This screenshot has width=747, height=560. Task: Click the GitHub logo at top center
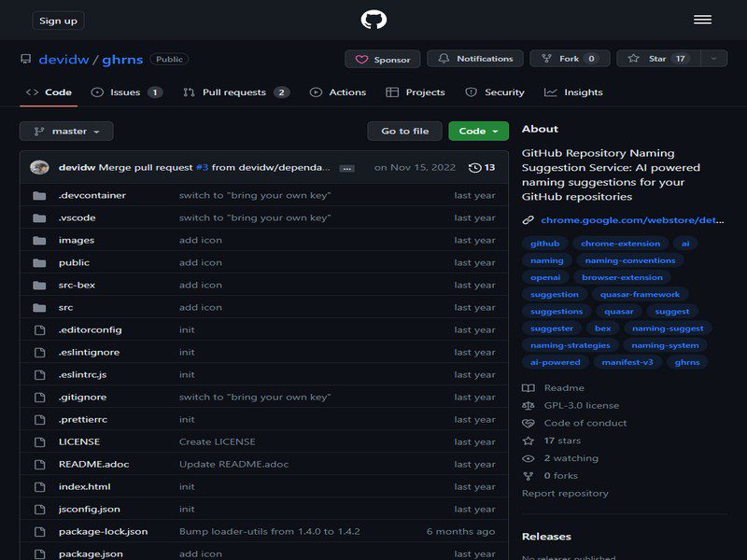(373, 19)
